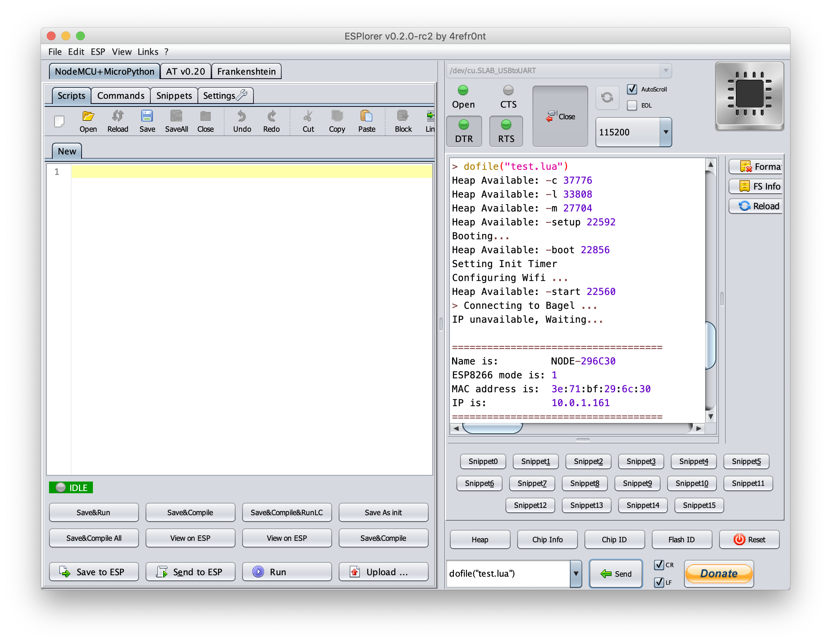Screen dimensions: 831x644
Task: Select the Frankenshtein tab
Action: click(247, 72)
